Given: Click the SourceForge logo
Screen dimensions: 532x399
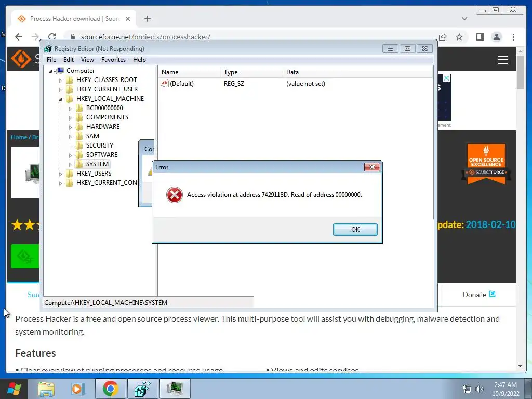Looking at the screenshot, I should 21,59.
